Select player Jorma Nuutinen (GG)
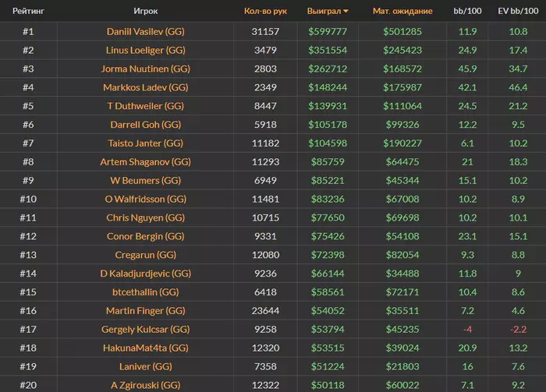This screenshot has height=392, width=546. [x=146, y=69]
